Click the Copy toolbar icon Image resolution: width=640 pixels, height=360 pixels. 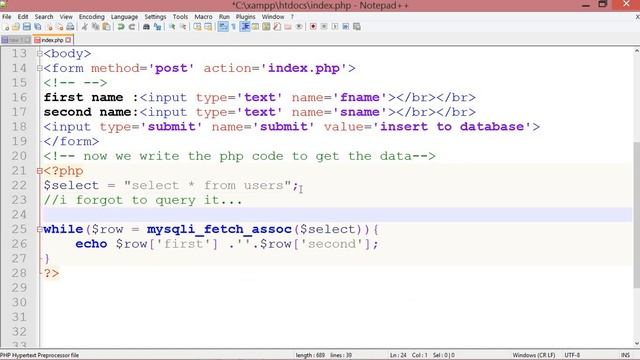point(96,27)
